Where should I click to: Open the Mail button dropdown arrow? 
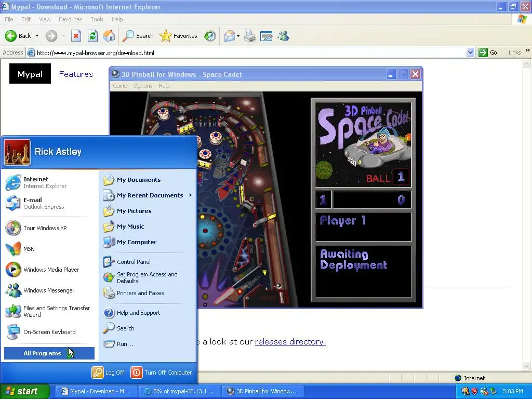click(x=238, y=36)
